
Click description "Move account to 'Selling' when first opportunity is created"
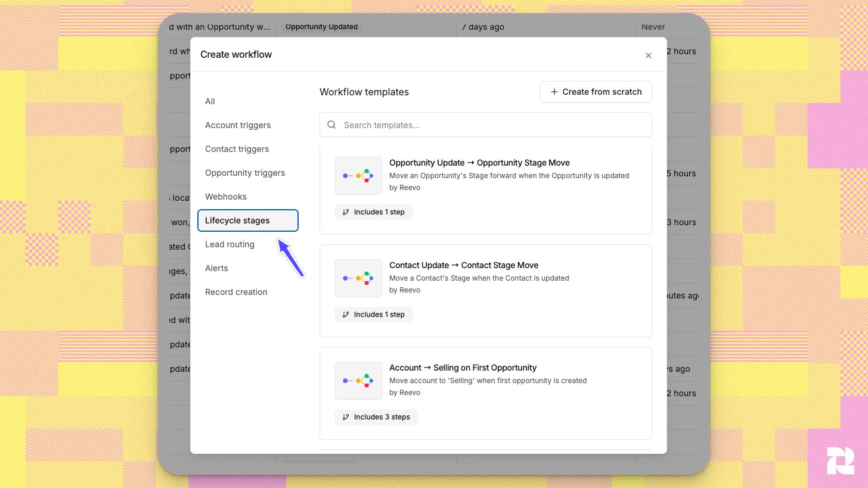[x=488, y=381]
